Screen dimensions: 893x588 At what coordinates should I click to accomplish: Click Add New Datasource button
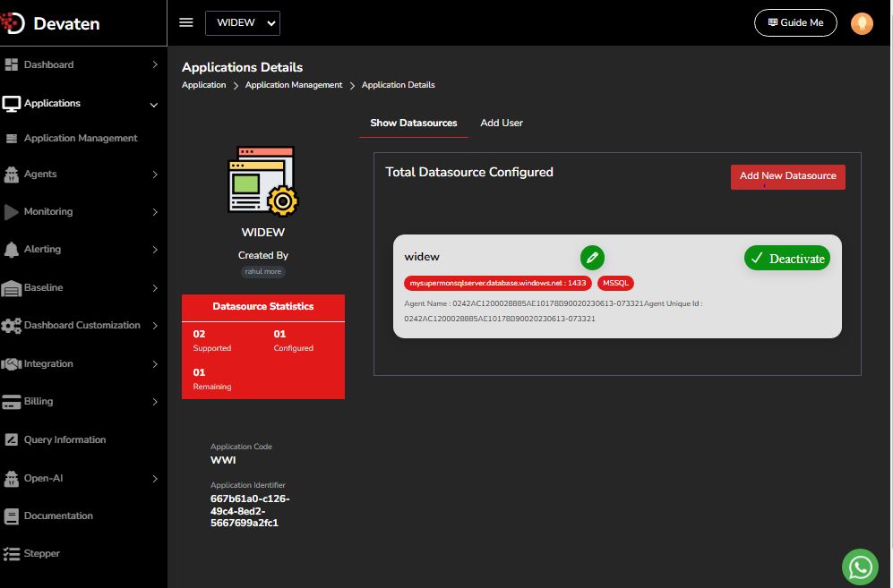coord(787,177)
